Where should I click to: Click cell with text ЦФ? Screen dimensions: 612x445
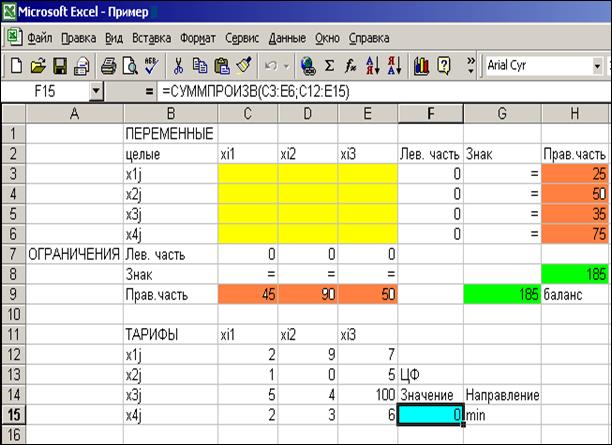pos(430,375)
